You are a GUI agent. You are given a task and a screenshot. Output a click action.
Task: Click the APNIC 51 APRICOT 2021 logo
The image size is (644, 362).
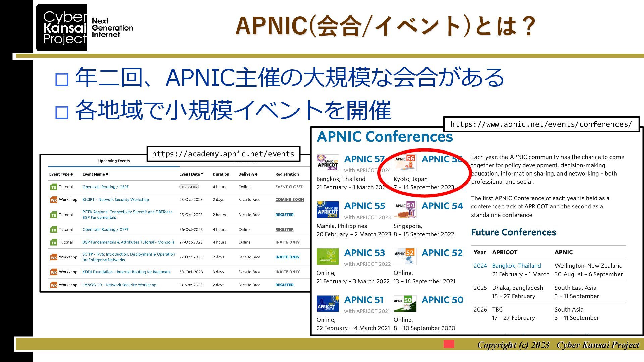pyautogui.click(x=328, y=303)
